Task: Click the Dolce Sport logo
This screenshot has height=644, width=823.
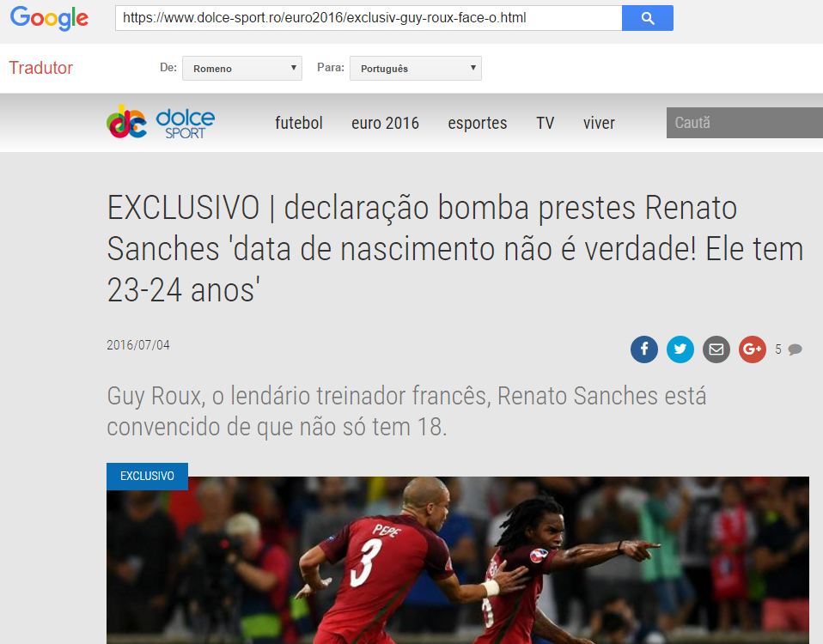Action: click(161, 122)
